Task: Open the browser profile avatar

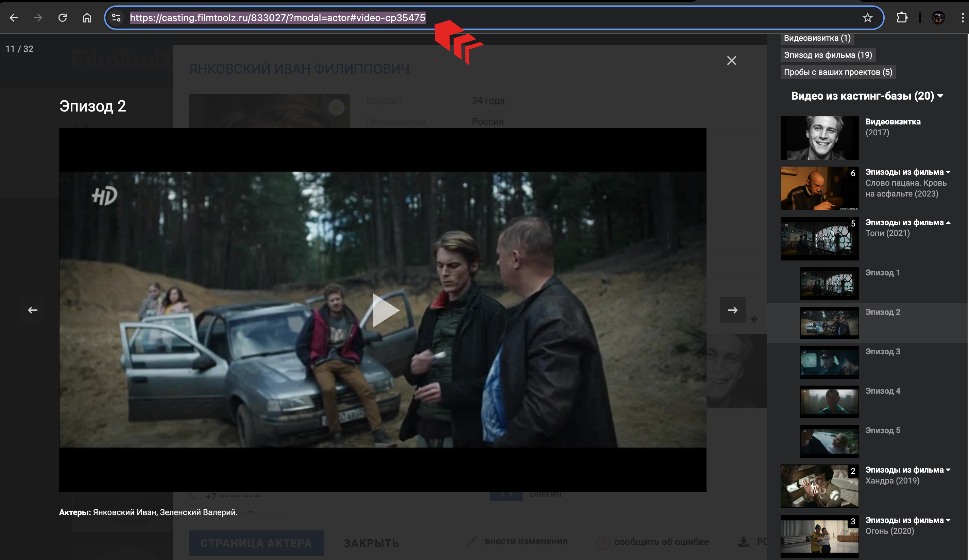Action: [x=938, y=18]
